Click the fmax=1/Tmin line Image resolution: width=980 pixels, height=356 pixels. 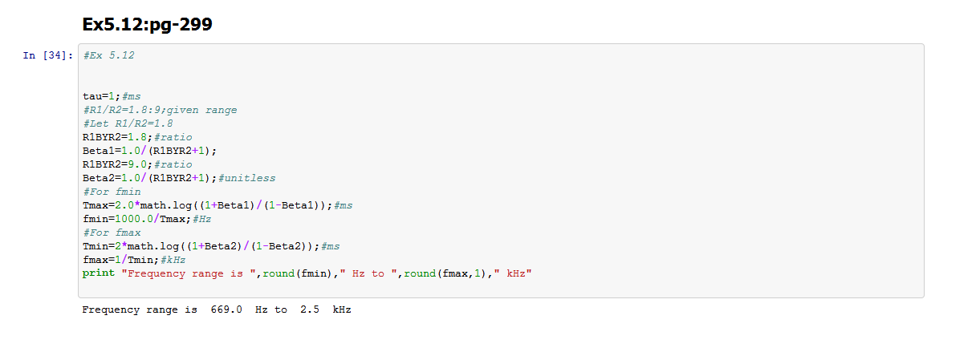coord(134,260)
